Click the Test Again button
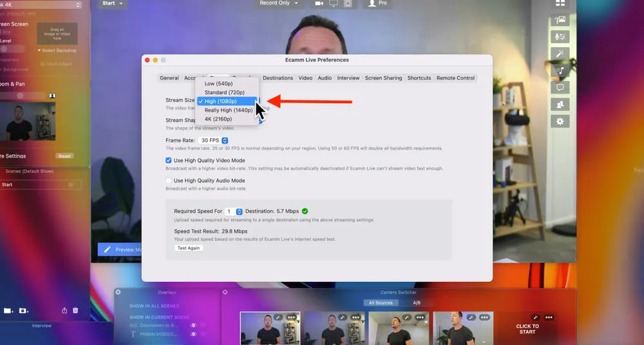The height and width of the screenshot is (345, 644). 189,248
